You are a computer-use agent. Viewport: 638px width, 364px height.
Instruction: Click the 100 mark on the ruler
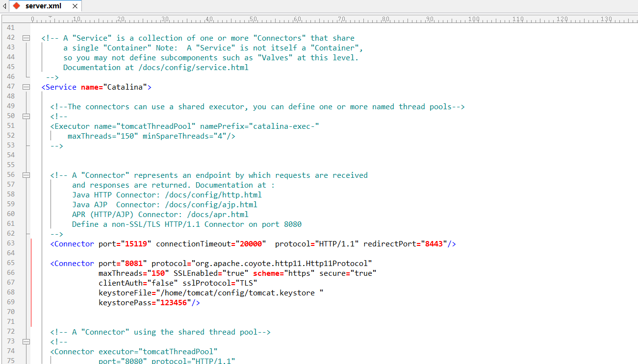(x=474, y=19)
